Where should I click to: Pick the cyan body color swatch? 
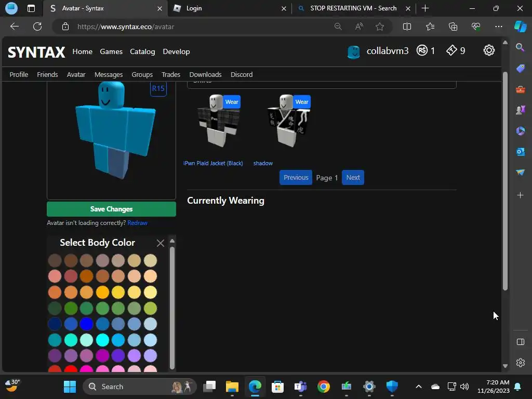tap(102, 340)
